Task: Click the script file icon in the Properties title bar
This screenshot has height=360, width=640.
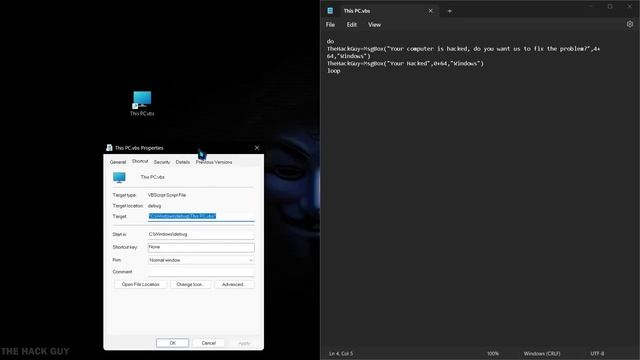Action: tap(109, 148)
